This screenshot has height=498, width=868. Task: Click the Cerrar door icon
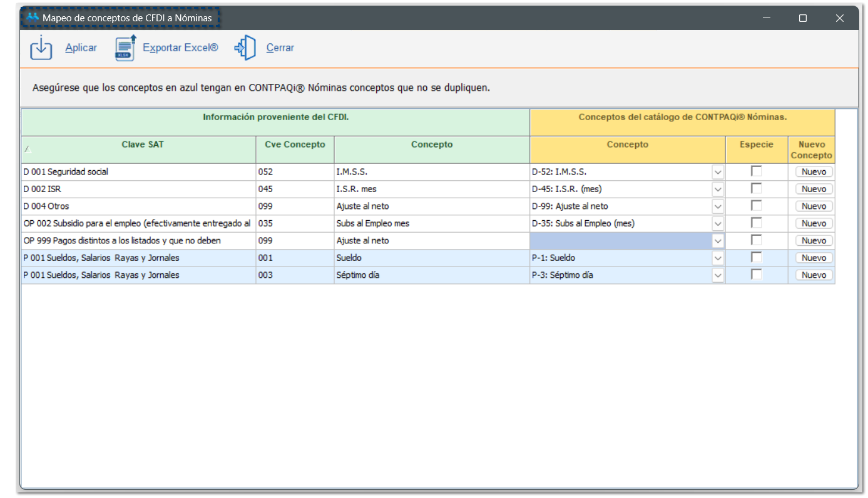[245, 48]
